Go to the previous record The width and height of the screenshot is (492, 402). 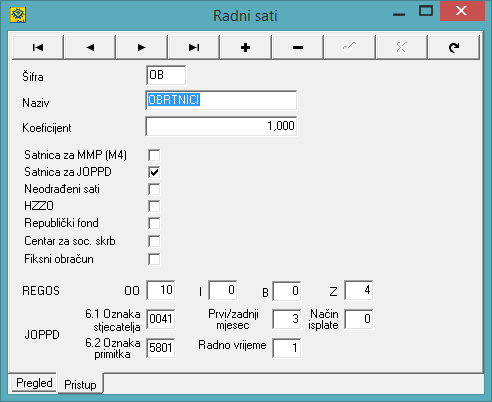[90, 47]
